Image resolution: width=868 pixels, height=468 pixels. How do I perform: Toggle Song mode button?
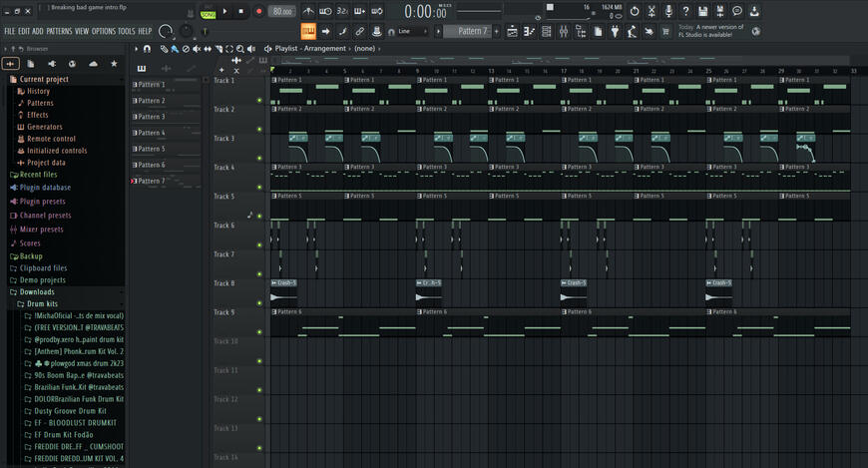point(209,12)
